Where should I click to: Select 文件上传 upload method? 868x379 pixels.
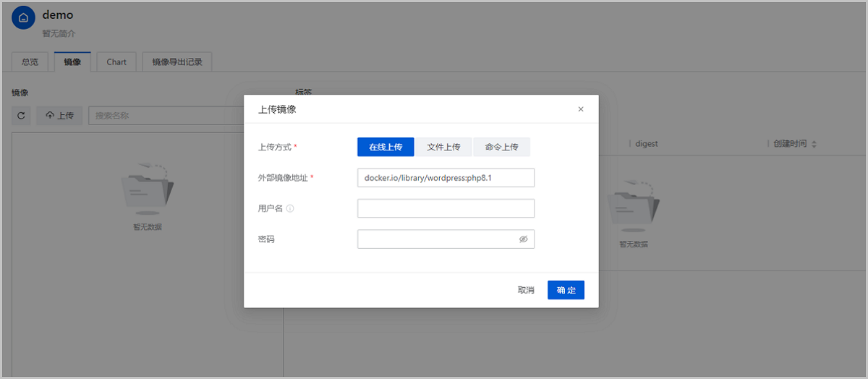coord(443,147)
